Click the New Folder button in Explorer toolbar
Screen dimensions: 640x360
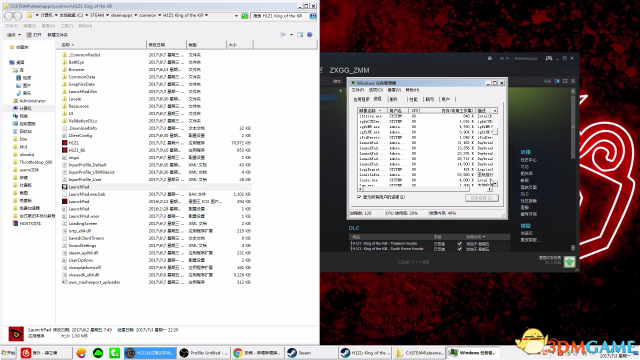click(x=58, y=35)
